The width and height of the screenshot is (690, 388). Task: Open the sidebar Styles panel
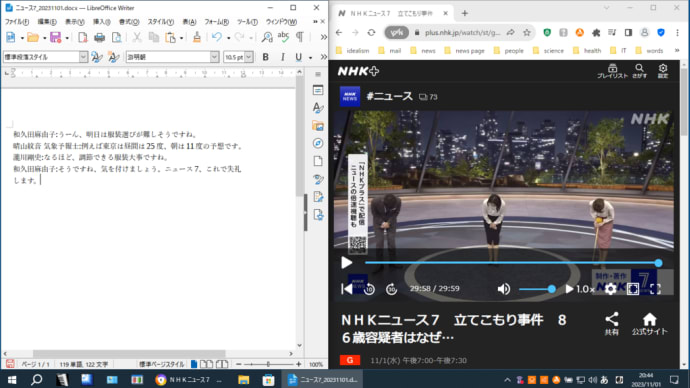coord(318,108)
